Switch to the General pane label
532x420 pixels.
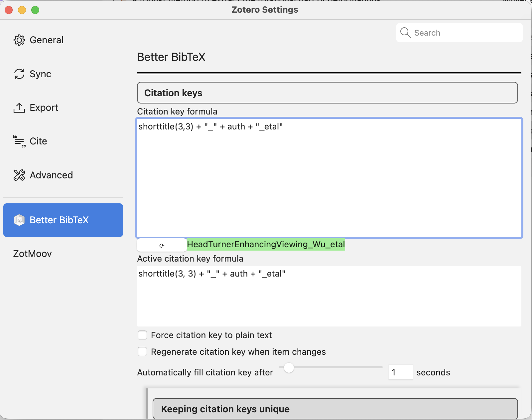click(47, 40)
